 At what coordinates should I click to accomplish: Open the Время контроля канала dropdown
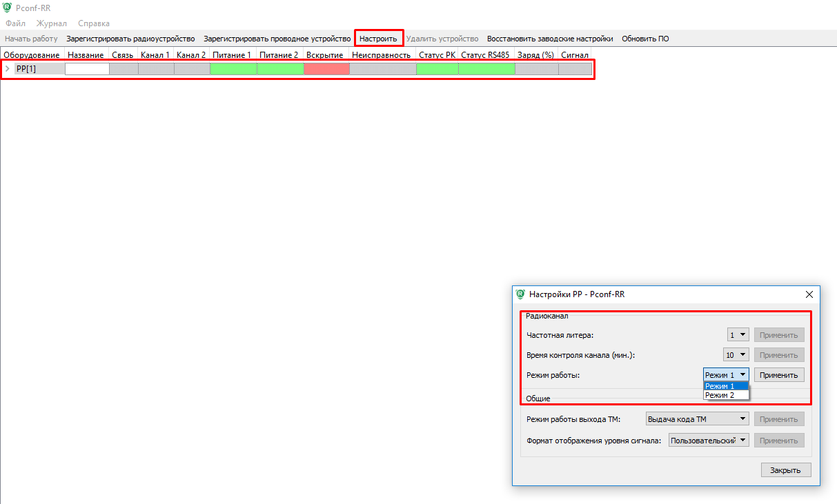[736, 355]
